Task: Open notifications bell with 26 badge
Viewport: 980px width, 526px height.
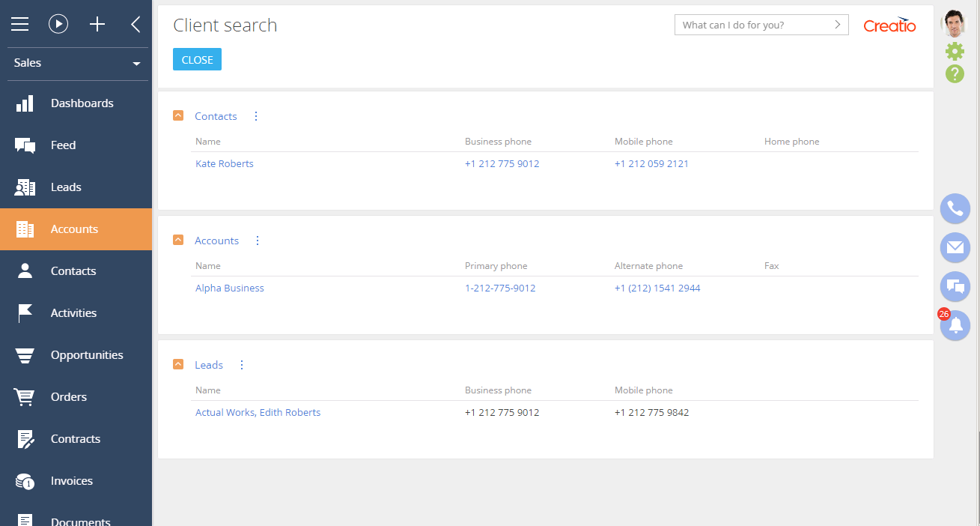Action: [x=955, y=325]
